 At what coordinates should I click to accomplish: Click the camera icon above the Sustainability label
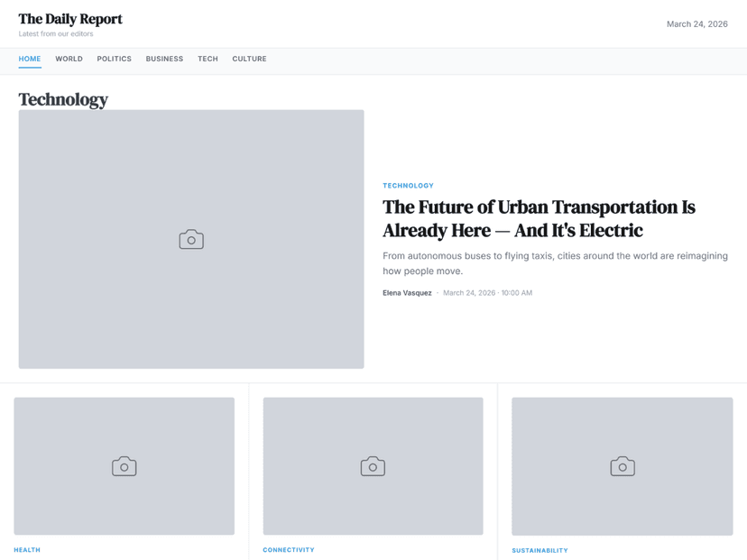(x=622, y=466)
